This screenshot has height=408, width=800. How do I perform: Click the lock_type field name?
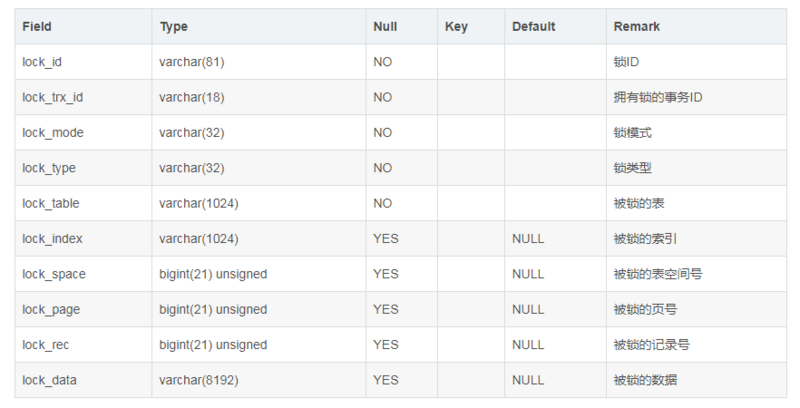pyautogui.click(x=49, y=168)
